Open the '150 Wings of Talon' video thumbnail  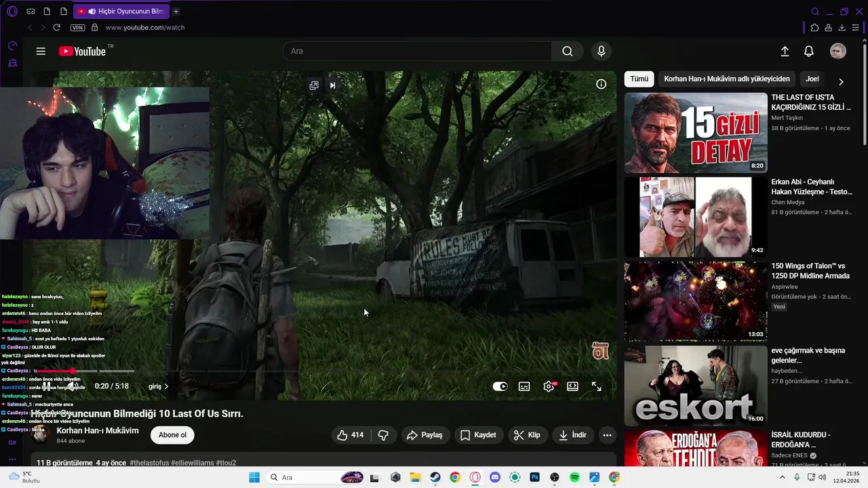tap(696, 302)
